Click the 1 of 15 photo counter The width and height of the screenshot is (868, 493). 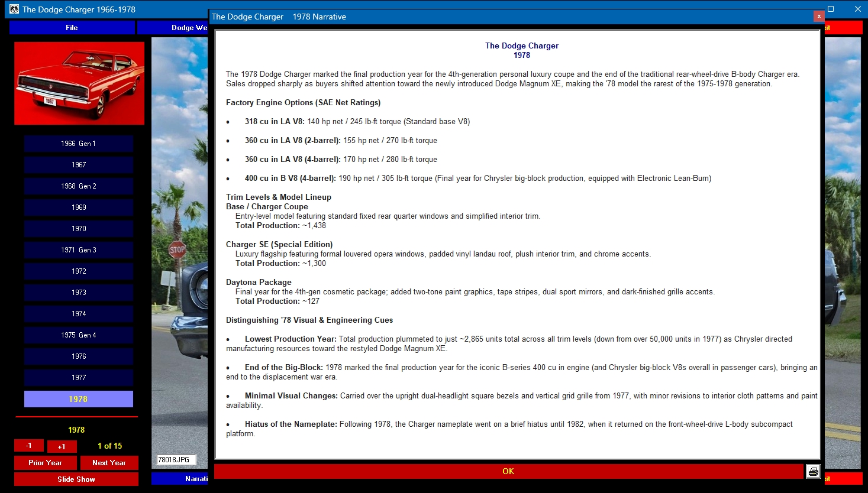point(110,446)
